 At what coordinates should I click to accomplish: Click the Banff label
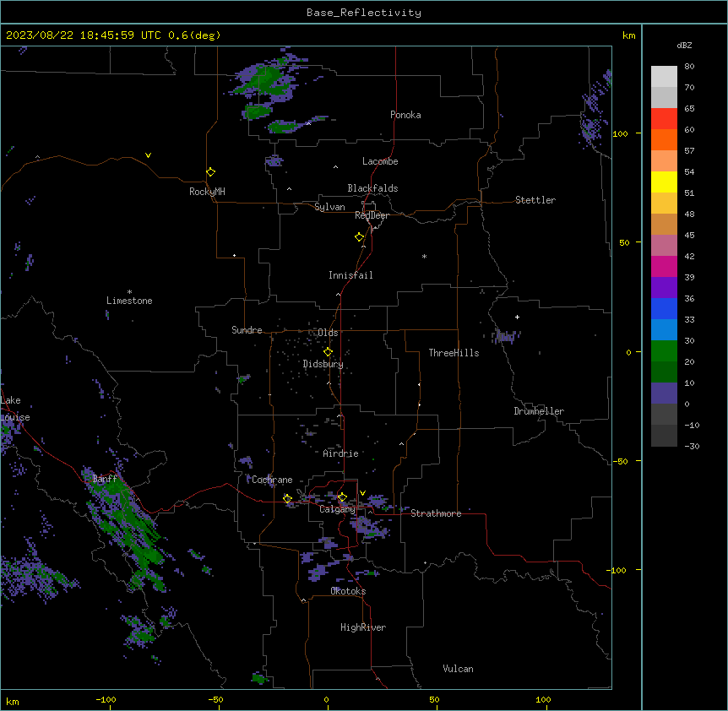coord(105,479)
